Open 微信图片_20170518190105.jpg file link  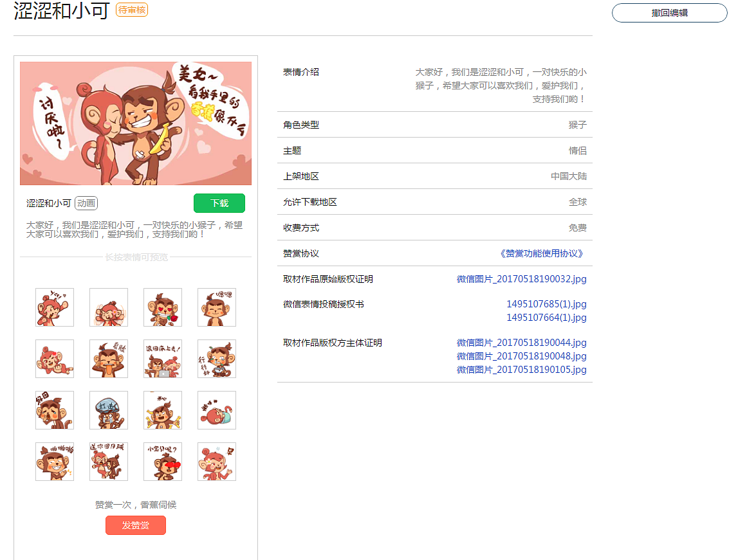point(522,370)
